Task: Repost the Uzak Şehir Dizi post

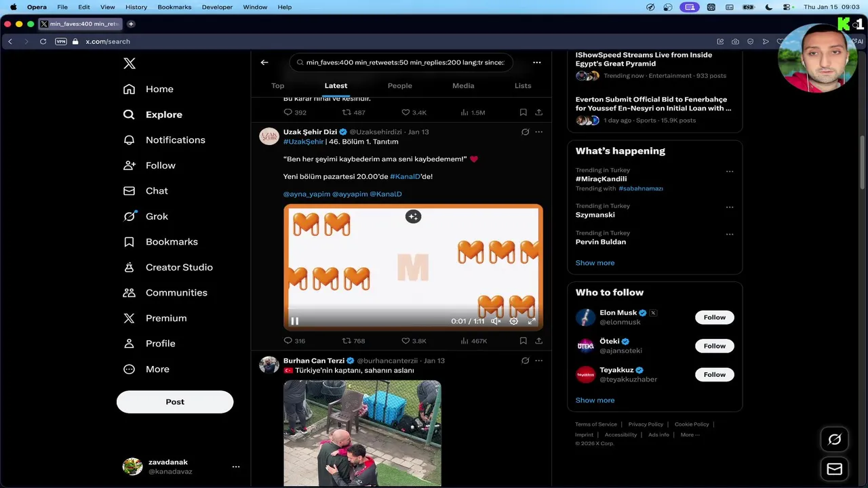Action: [x=353, y=341]
